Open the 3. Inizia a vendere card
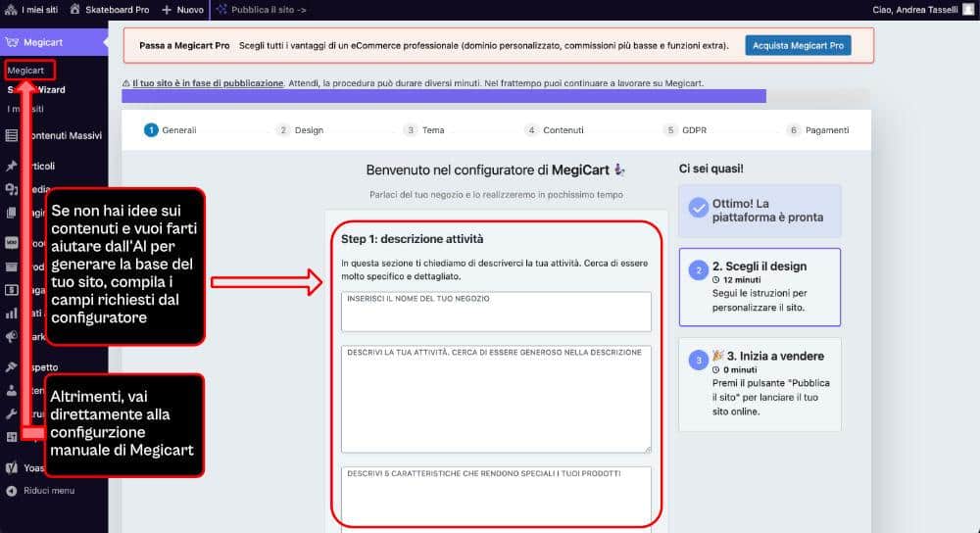 tap(759, 384)
